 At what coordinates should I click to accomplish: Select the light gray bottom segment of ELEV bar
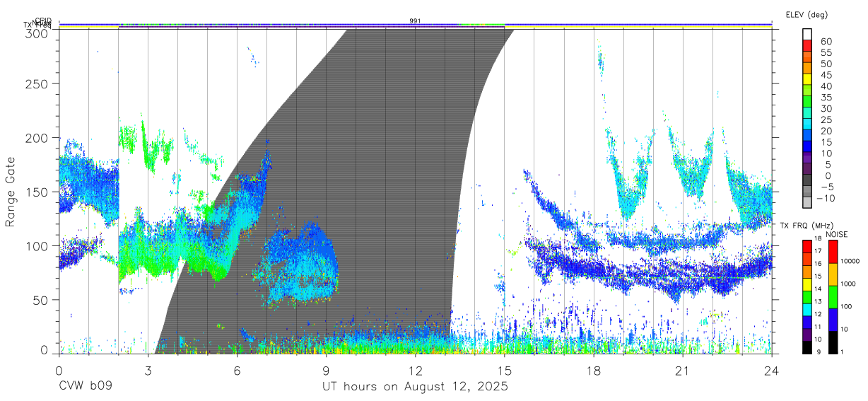point(807,202)
